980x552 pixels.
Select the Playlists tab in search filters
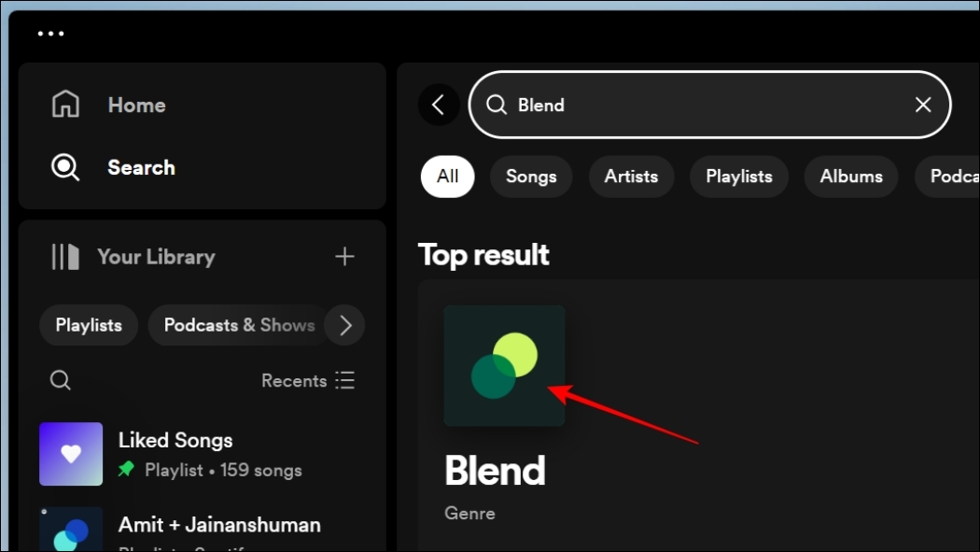[738, 176]
